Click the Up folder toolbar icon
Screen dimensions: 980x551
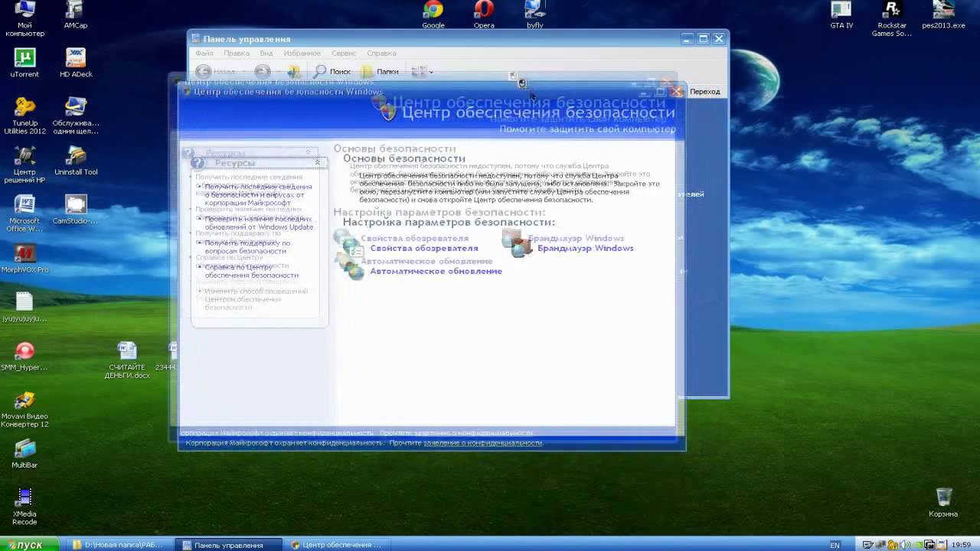[293, 71]
